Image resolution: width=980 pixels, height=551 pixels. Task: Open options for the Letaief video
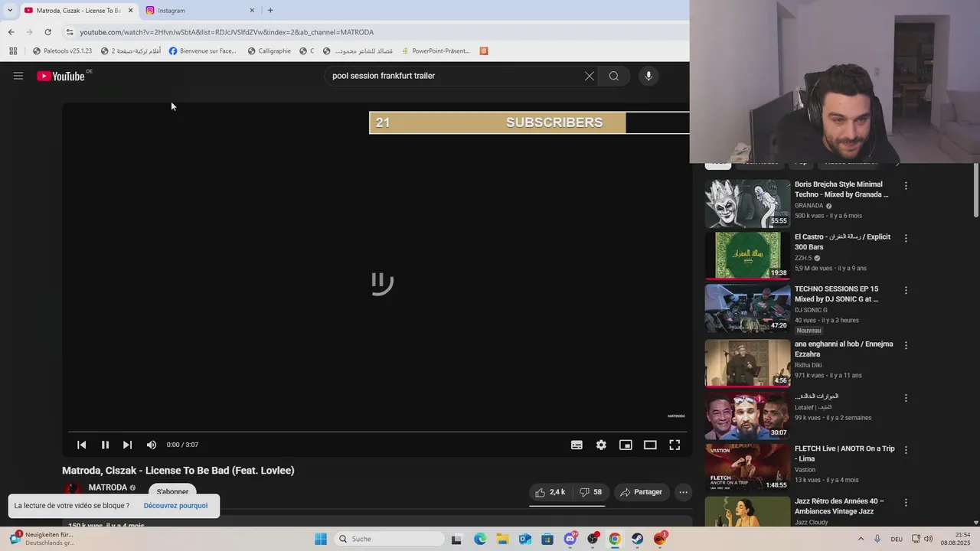tap(906, 398)
